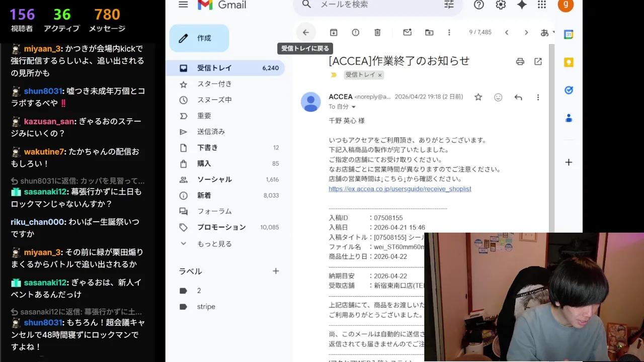This screenshot has width=644, height=362.
Task: Open Google Calendar side panel
Action: coord(569,35)
